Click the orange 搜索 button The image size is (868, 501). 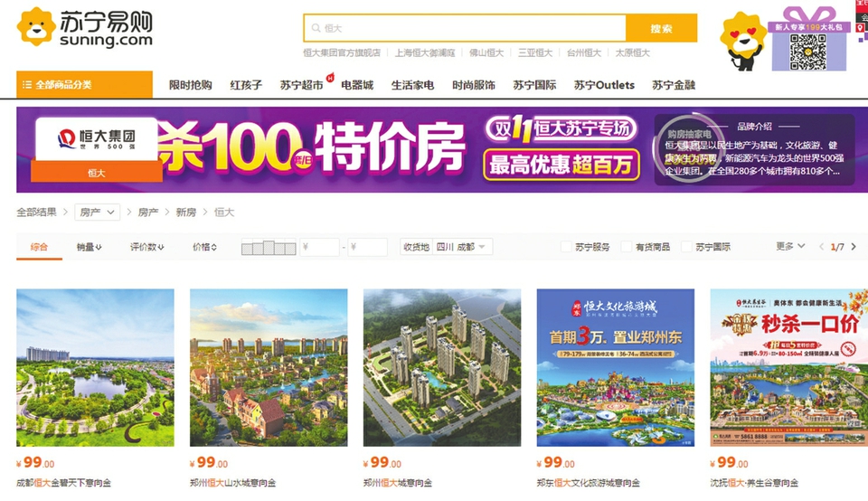661,28
